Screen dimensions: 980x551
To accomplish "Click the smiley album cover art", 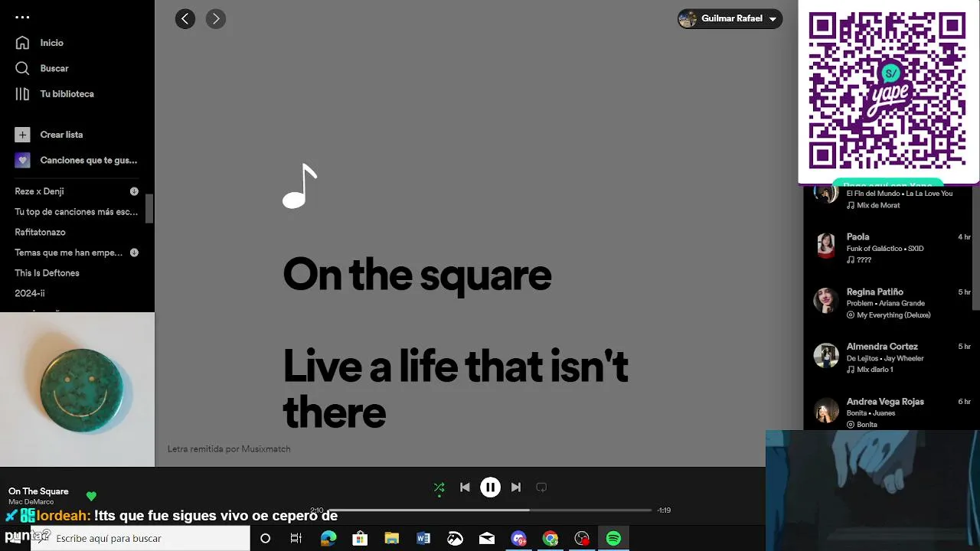I will click(77, 390).
